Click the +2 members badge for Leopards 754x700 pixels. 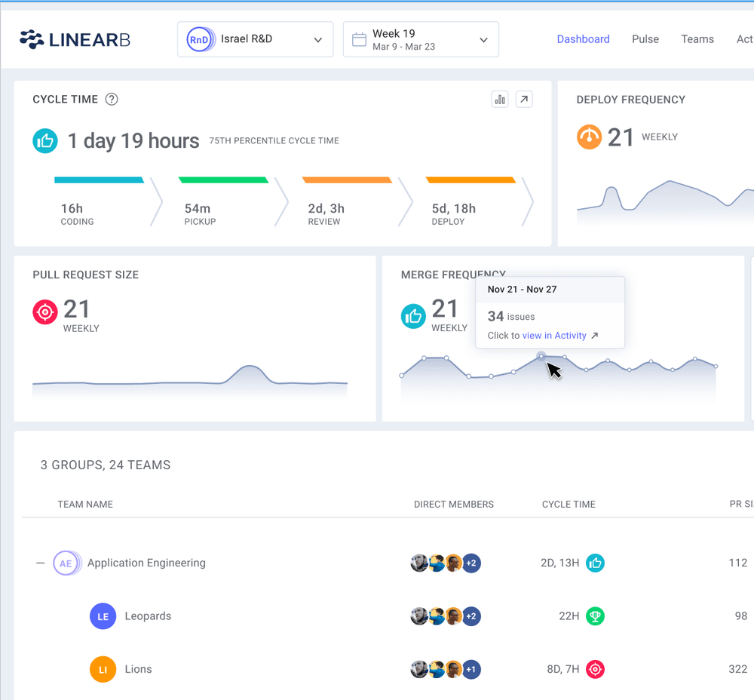coord(471,616)
